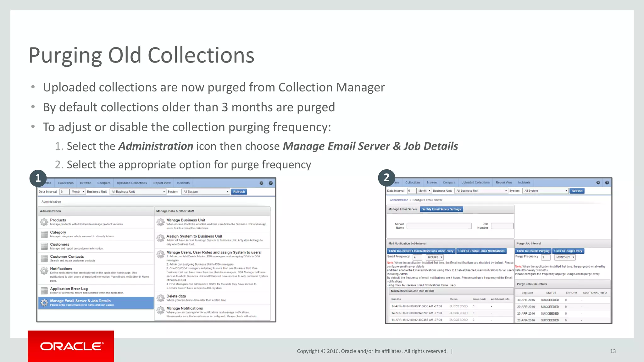Focus the Port Number input field

coord(502,226)
